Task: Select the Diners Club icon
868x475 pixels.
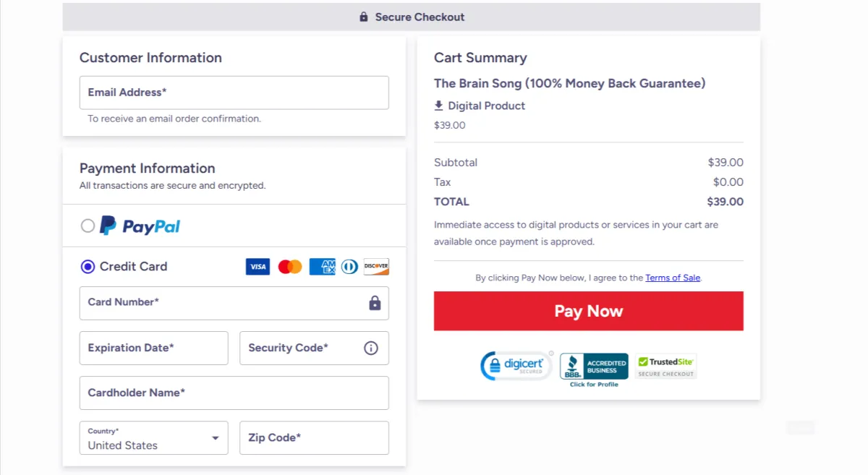Action: tap(349, 267)
